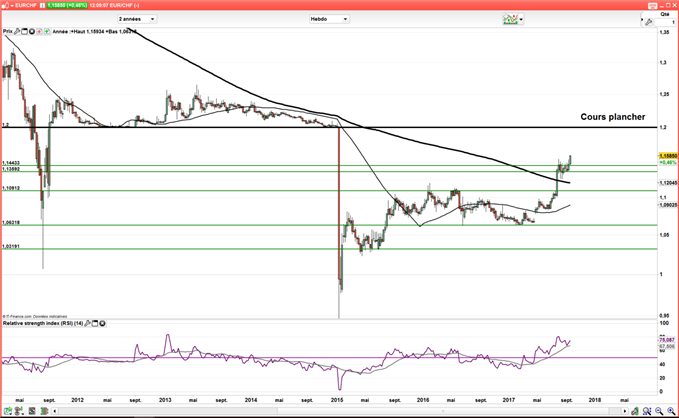
Task: Click first bottom-left chart tool icon
Action: pos(8,411)
